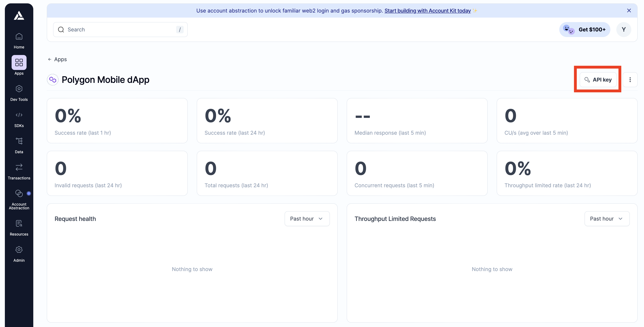Click the back arrow beside Apps
This screenshot has width=644, height=327.
point(50,59)
